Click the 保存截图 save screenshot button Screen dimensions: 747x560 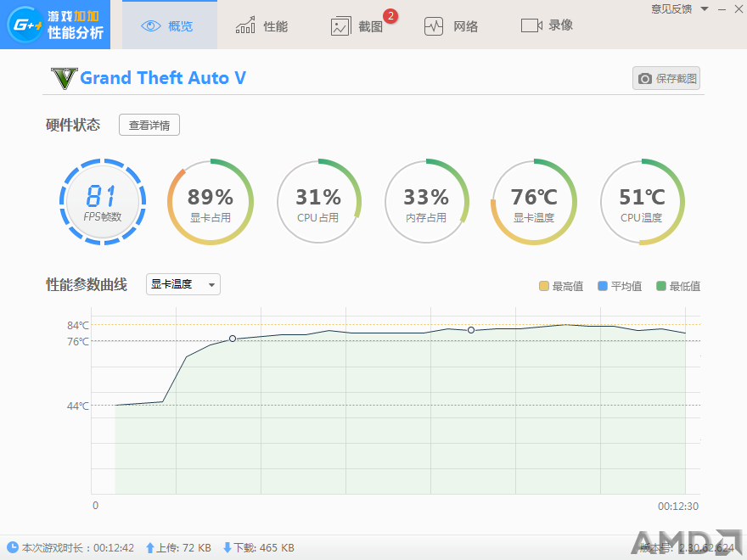coord(666,78)
